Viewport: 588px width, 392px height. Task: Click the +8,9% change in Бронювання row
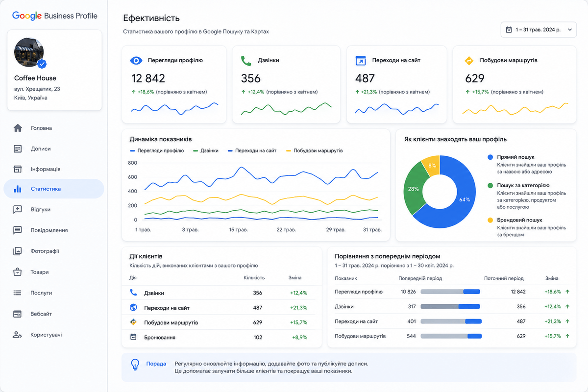point(299,337)
